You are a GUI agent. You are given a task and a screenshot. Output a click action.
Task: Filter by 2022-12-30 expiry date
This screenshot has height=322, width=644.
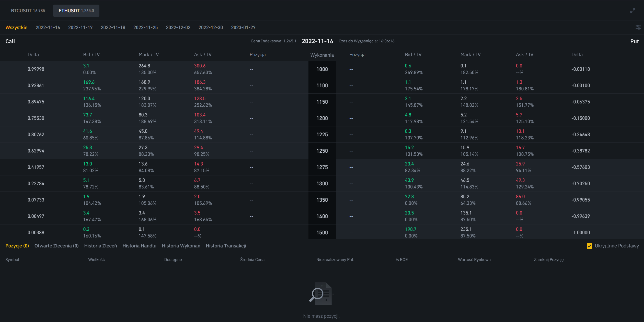tap(211, 27)
